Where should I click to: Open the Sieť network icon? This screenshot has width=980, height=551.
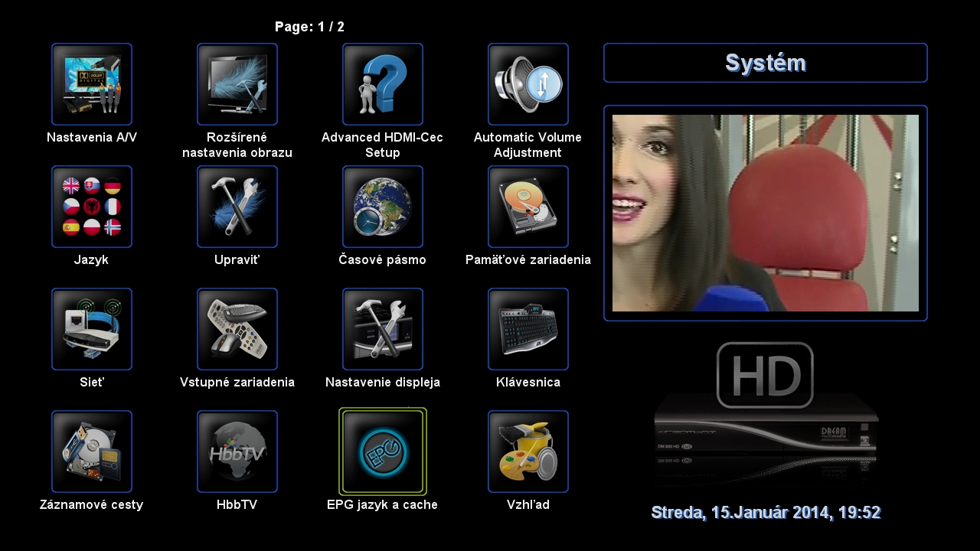coord(92,329)
